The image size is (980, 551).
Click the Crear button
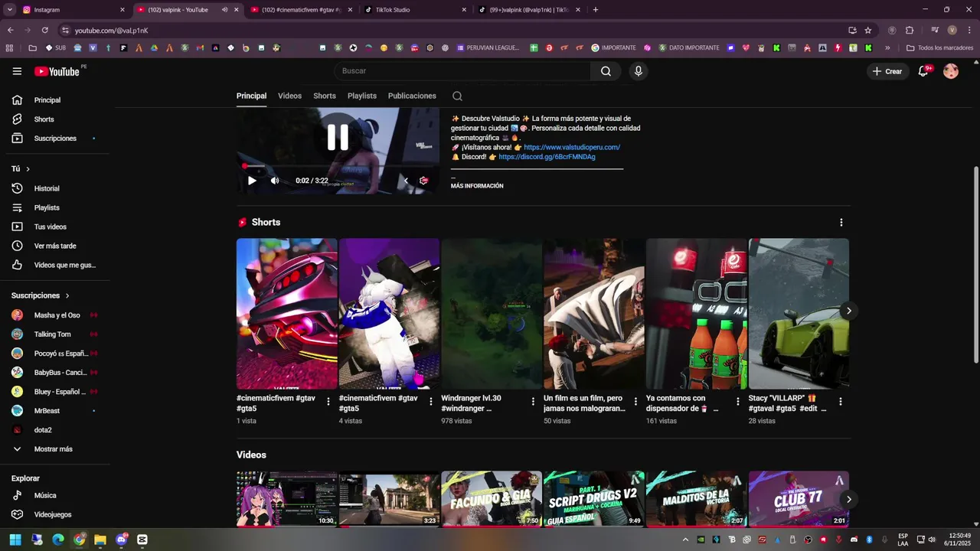click(887, 71)
